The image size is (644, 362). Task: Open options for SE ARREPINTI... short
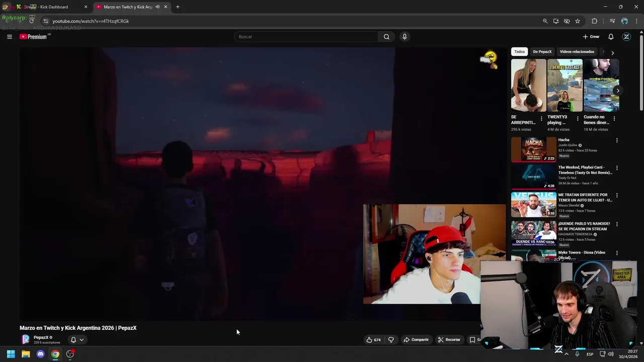(x=541, y=119)
